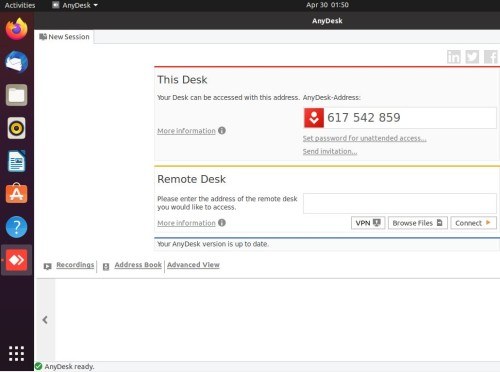Click the VPN button

pos(368,223)
